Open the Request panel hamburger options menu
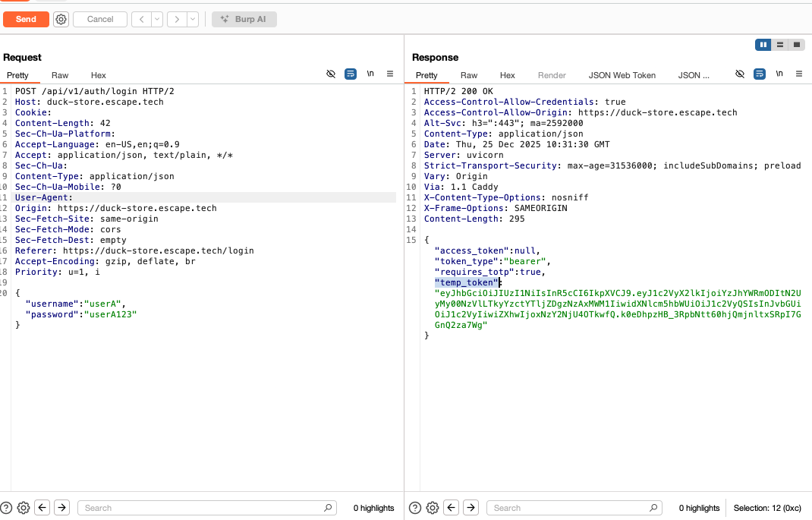812x520 pixels. 389,74
